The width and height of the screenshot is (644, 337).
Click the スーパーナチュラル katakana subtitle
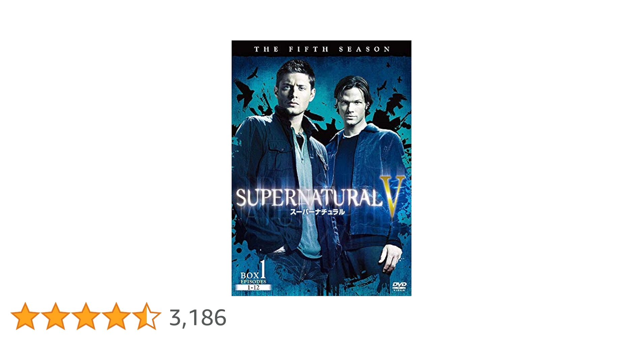tap(317, 212)
